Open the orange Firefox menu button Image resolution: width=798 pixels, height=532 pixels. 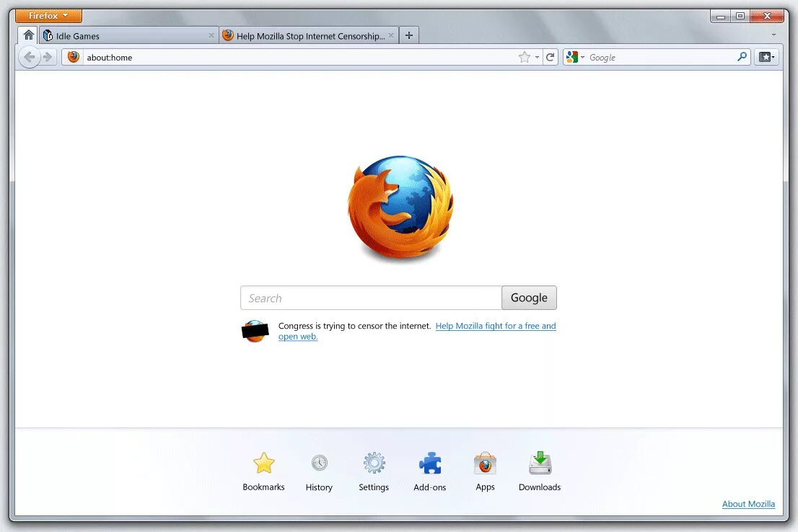pos(48,16)
